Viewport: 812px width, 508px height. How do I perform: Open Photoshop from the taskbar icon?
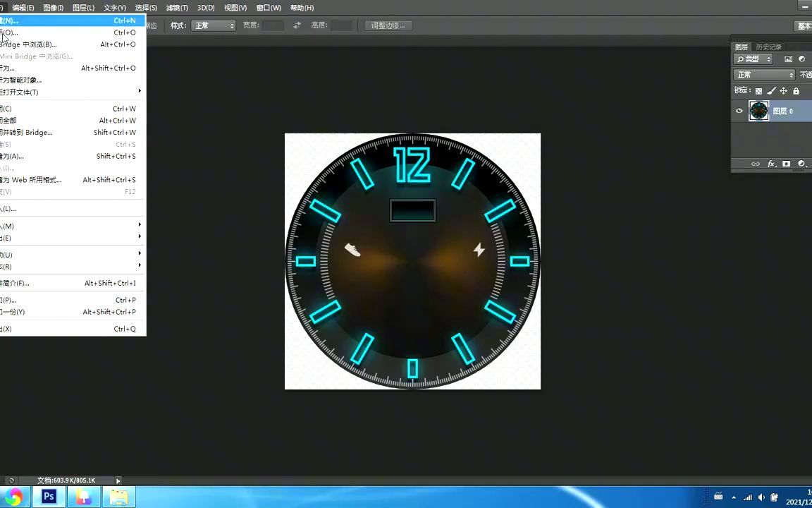(48, 496)
